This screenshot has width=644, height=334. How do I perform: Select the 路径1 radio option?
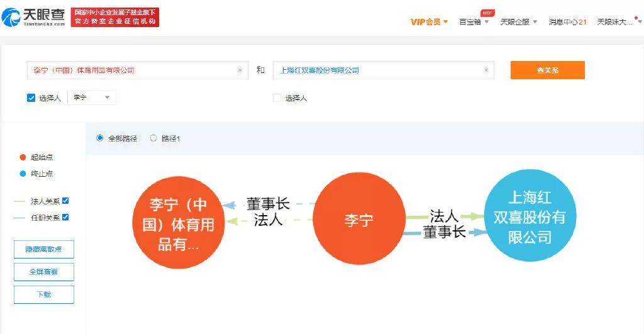pyautogui.click(x=153, y=138)
